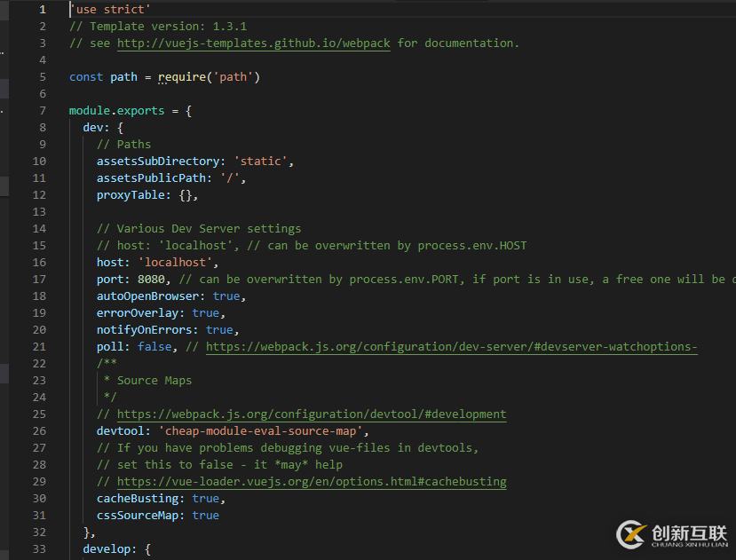Open the vue-loader cachebusting docs link
The width and height of the screenshot is (736, 560).
[x=312, y=482]
